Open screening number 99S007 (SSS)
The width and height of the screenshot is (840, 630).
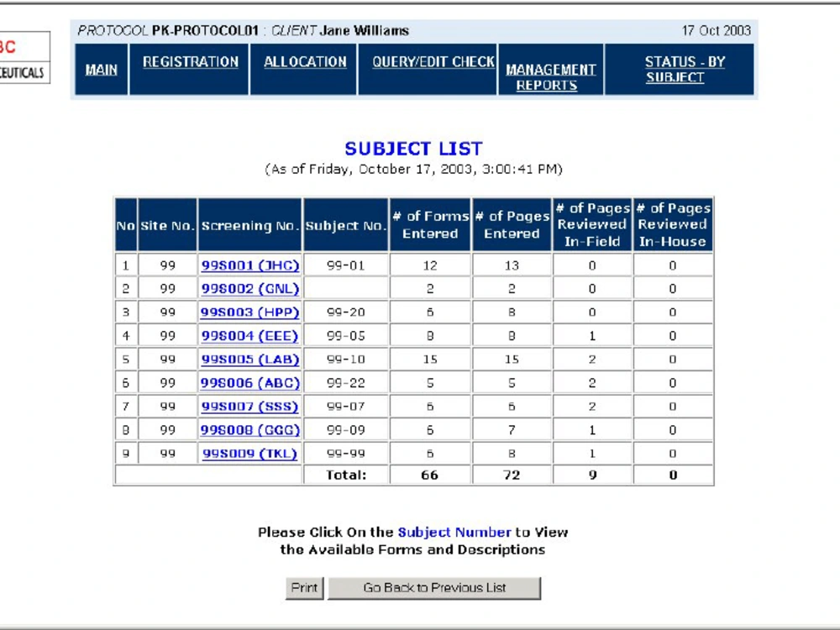249,407
